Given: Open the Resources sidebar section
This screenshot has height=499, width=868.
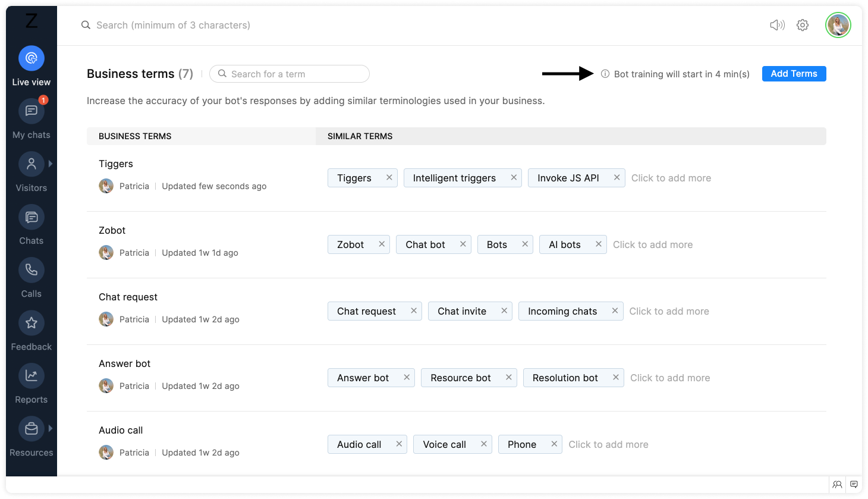Looking at the screenshot, I should click(32, 429).
